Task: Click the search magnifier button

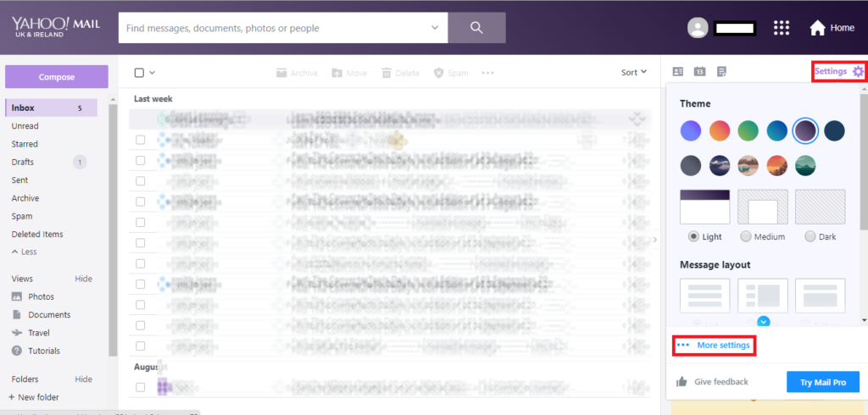Action: [x=476, y=28]
